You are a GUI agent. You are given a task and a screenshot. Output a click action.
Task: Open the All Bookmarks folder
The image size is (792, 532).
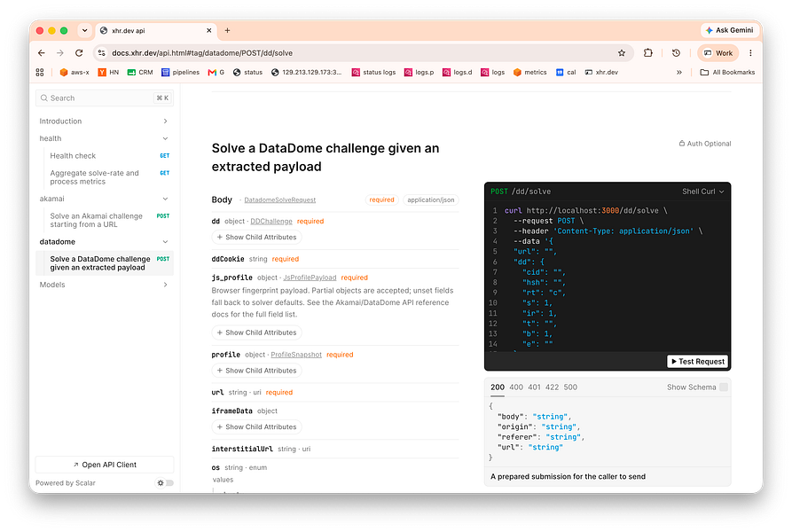727,72
